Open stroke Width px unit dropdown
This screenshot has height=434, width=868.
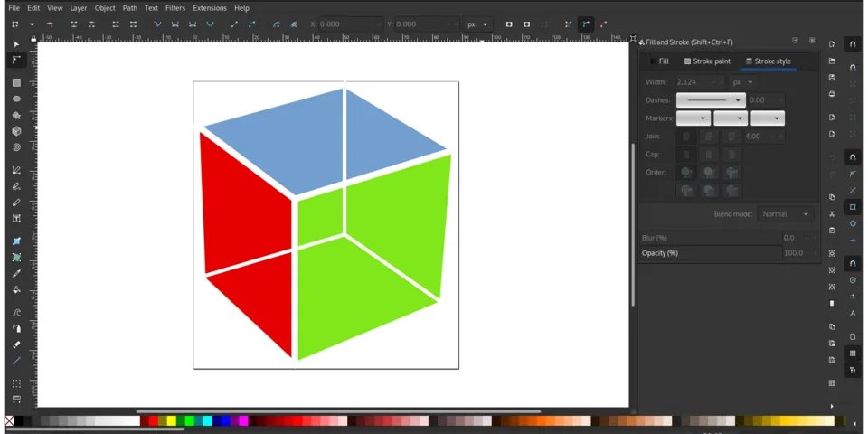[x=743, y=82]
